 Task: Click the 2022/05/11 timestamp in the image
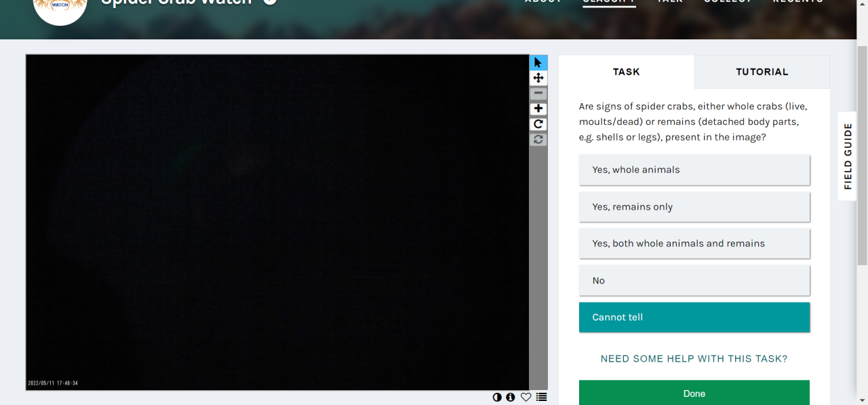click(53, 383)
